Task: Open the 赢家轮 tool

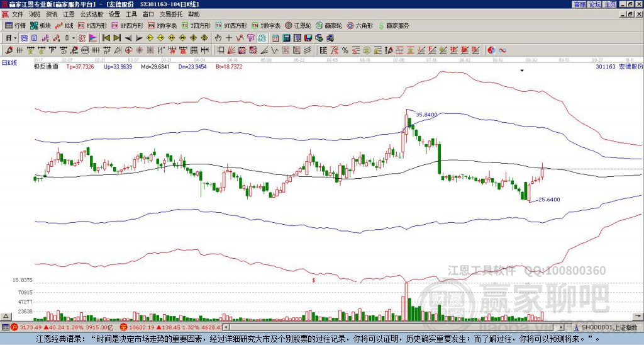Action: pyautogui.click(x=329, y=25)
